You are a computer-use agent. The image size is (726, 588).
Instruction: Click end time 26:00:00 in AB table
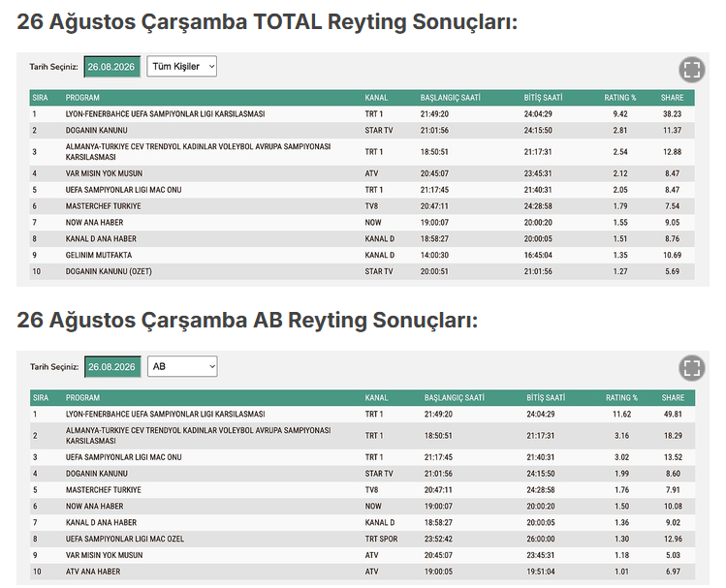tap(541, 539)
